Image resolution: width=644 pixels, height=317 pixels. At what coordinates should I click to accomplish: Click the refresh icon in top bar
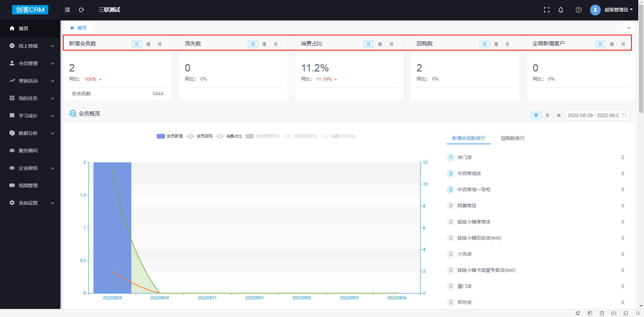pyautogui.click(x=81, y=10)
